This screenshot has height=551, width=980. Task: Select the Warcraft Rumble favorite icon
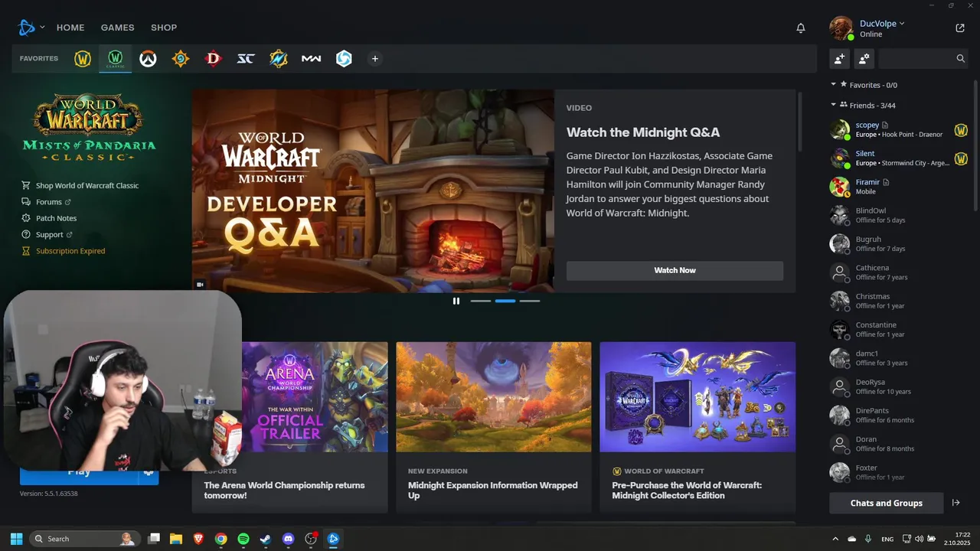click(279, 58)
